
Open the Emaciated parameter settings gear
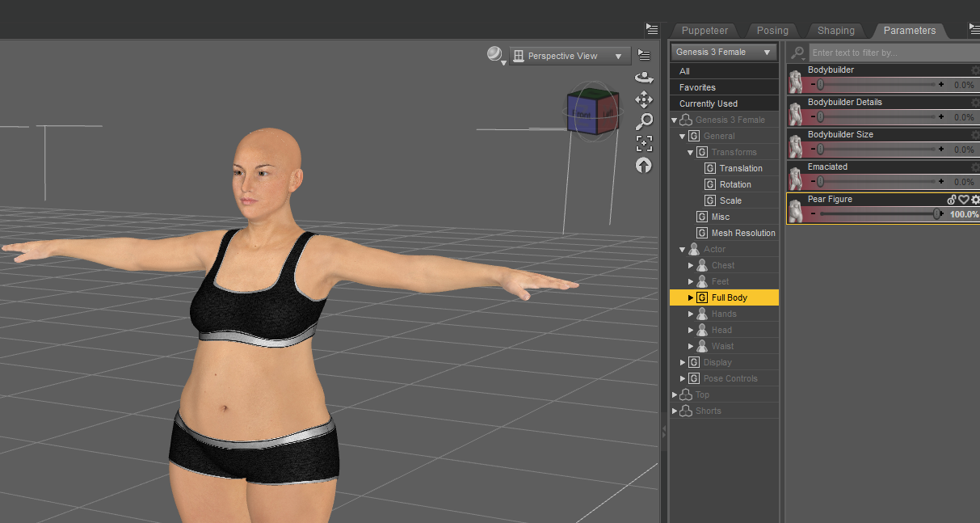point(975,167)
